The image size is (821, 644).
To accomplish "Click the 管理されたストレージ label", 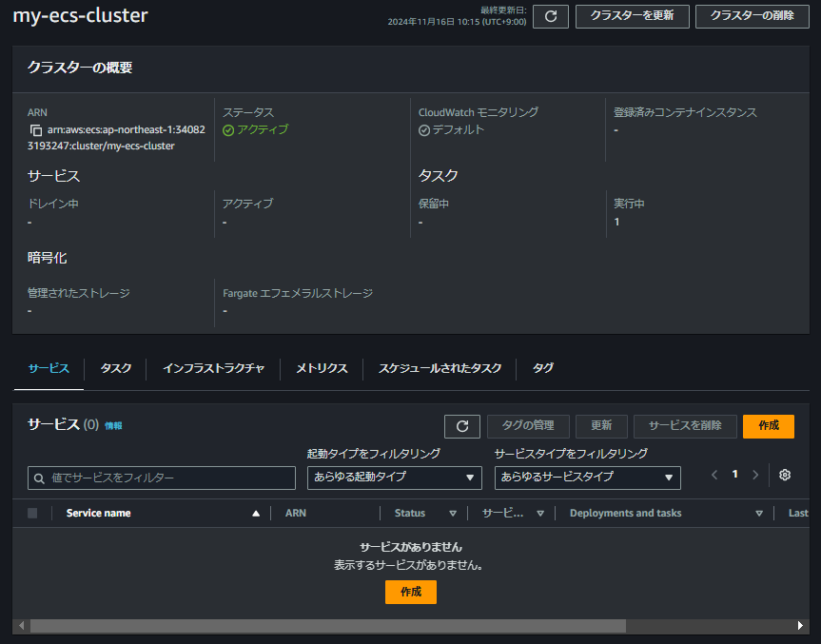I will click(x=79, y=294).
